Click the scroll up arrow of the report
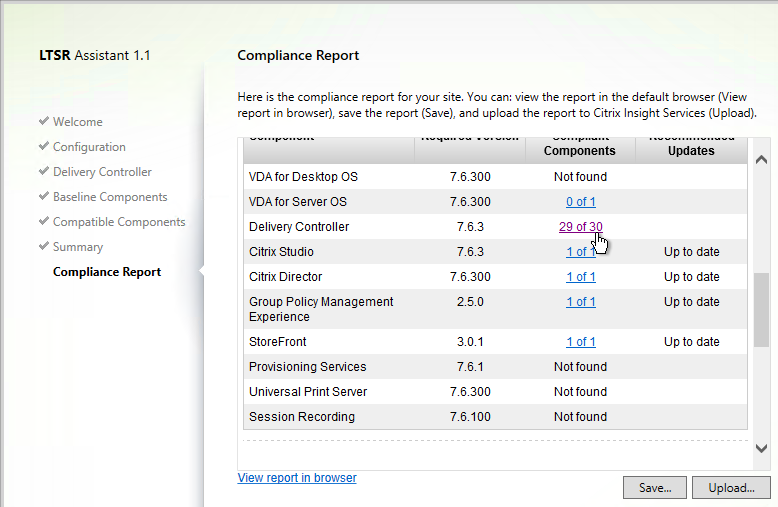 (761, 160)
